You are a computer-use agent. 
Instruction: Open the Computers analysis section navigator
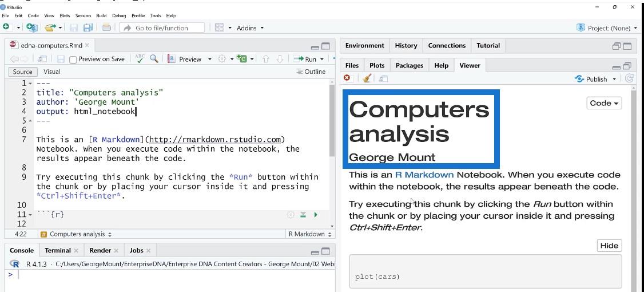(x=77, y=234)
